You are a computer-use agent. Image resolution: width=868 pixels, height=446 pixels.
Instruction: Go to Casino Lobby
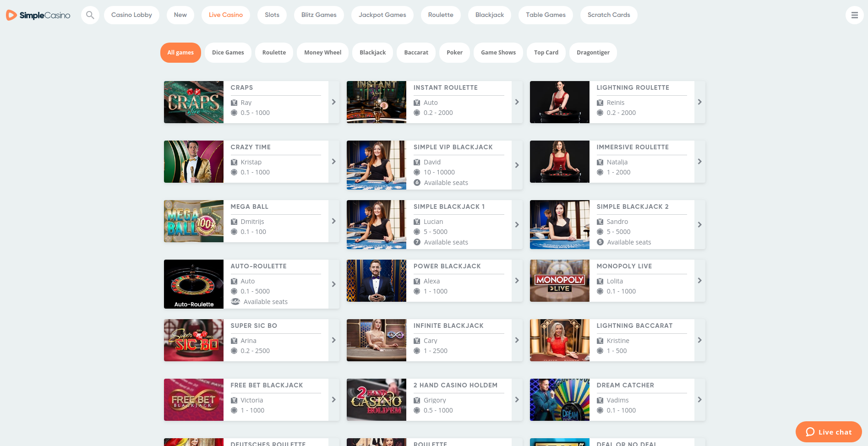[x=131, y=15]
